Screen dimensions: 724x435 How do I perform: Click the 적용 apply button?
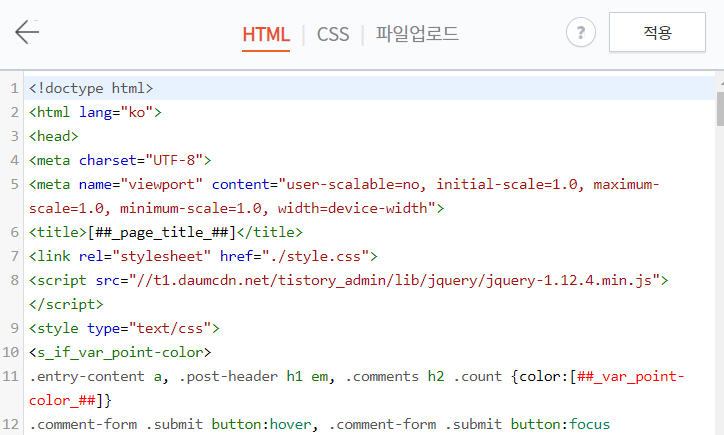point(657,32)
